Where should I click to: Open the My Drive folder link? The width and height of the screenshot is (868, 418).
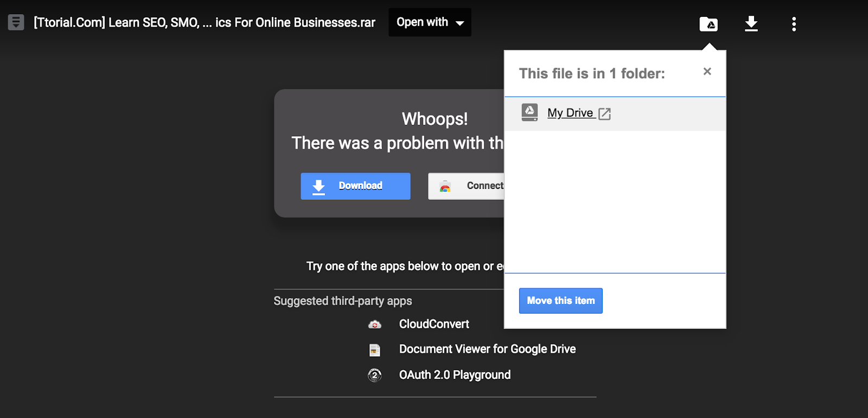[x=570, y=113]
